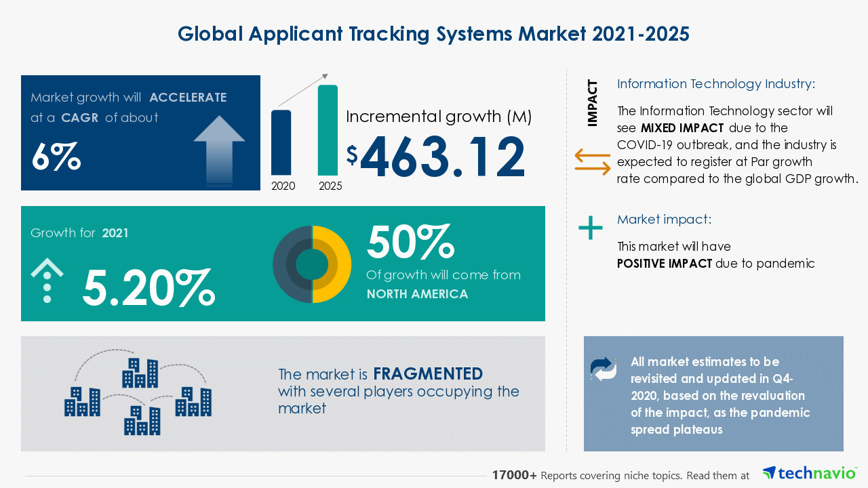Click the connected buildings illustration
The image size is (868, 488).
(139, 394)
